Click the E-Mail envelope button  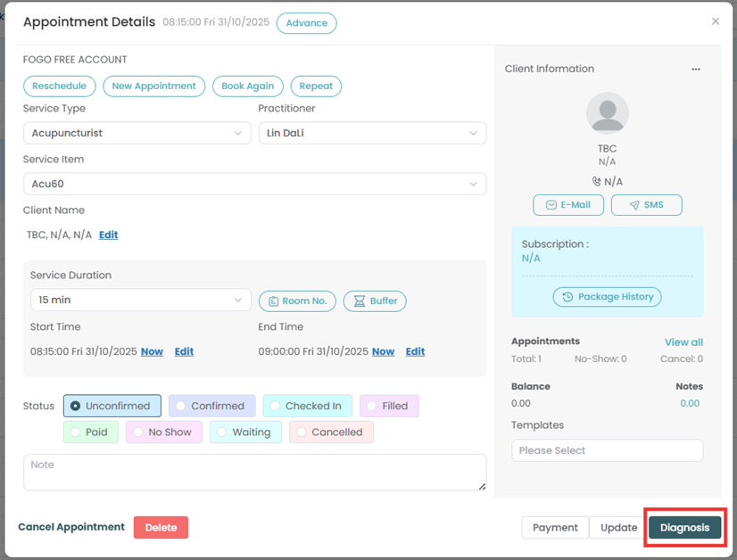pos(567,205)
